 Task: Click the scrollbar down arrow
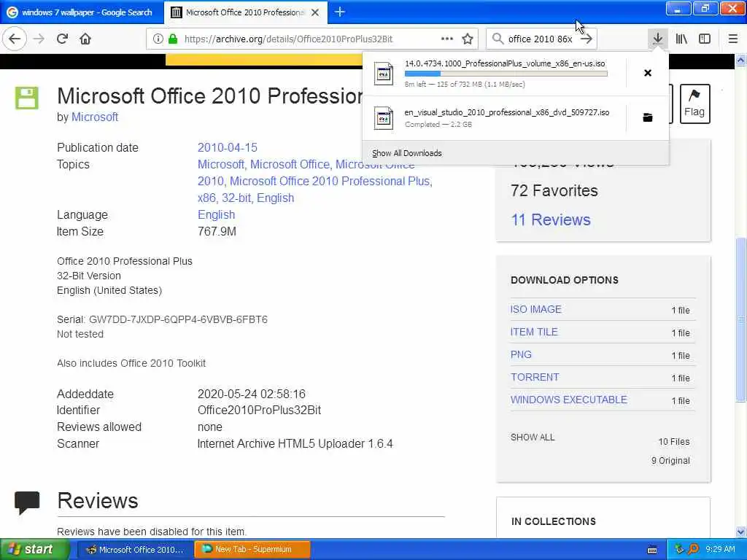pyautogui.click(x=741, y=532)
